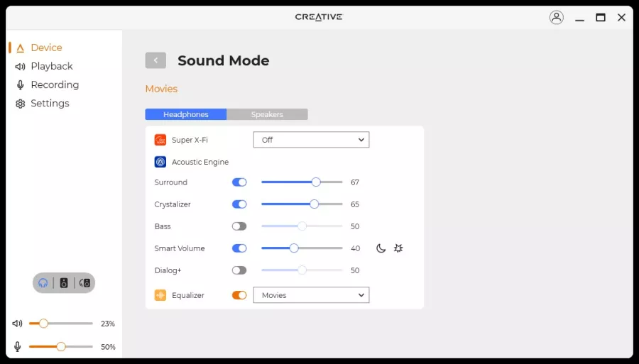Image resolution: width=639 pixels, height=364 pixels.
Task: Turn off Smart Volume toggle
Action: [239, 248]
